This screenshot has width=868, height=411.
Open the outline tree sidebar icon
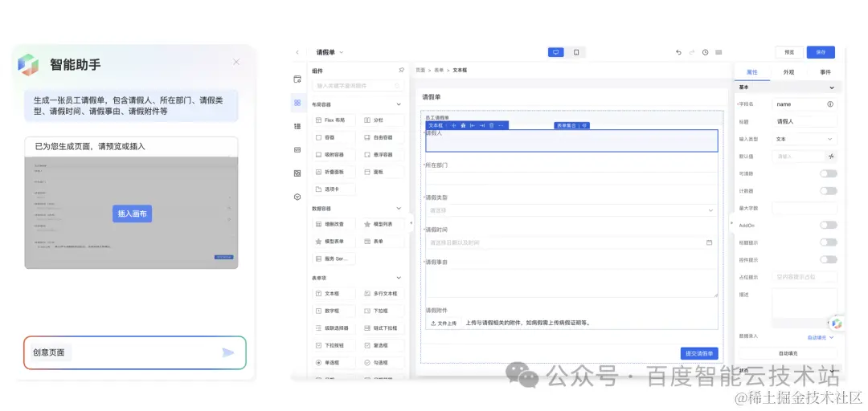297,126
